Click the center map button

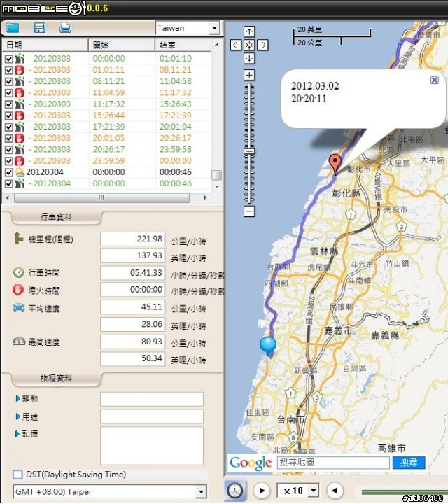[249, 45]
